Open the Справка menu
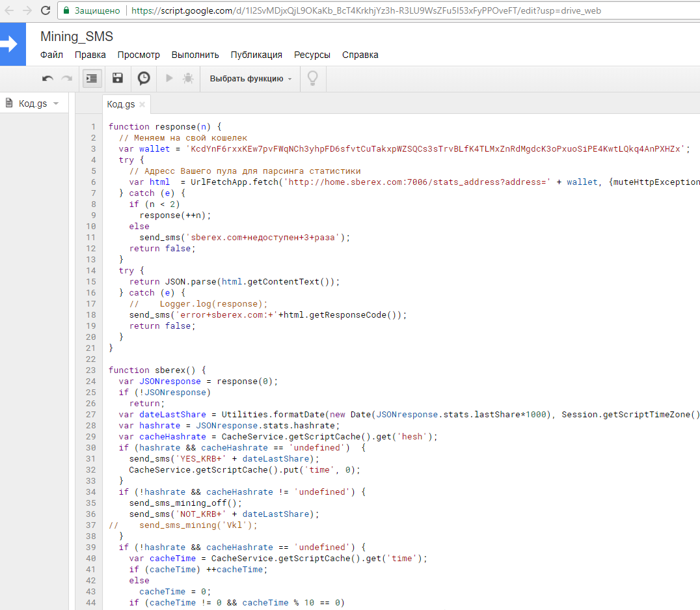Viewport: 700px width, 610px height. [x=360, y=55]
